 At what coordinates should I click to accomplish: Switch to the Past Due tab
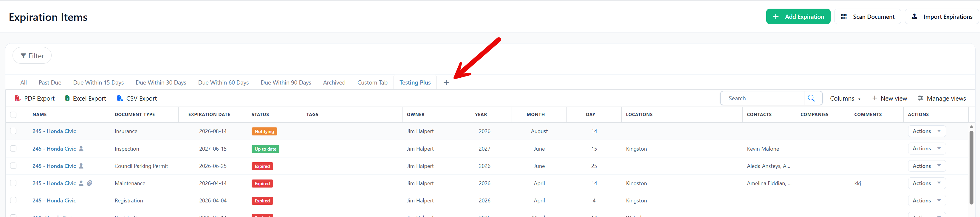coord(50,82)
